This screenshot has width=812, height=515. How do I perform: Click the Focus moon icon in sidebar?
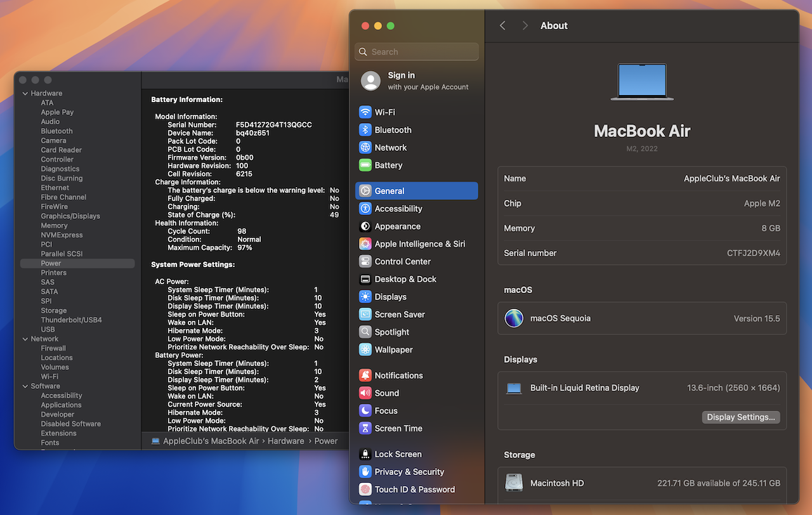coord(365,411)
